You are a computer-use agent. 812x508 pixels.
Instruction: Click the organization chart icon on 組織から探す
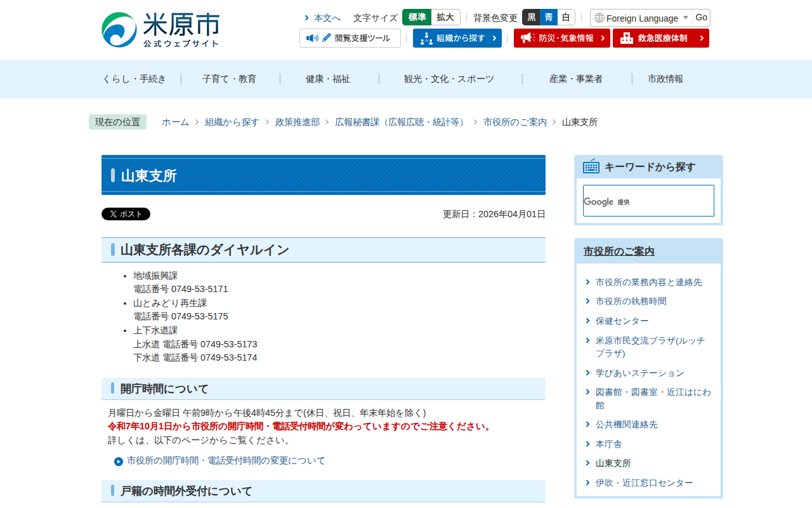click(x=426, y=38)
